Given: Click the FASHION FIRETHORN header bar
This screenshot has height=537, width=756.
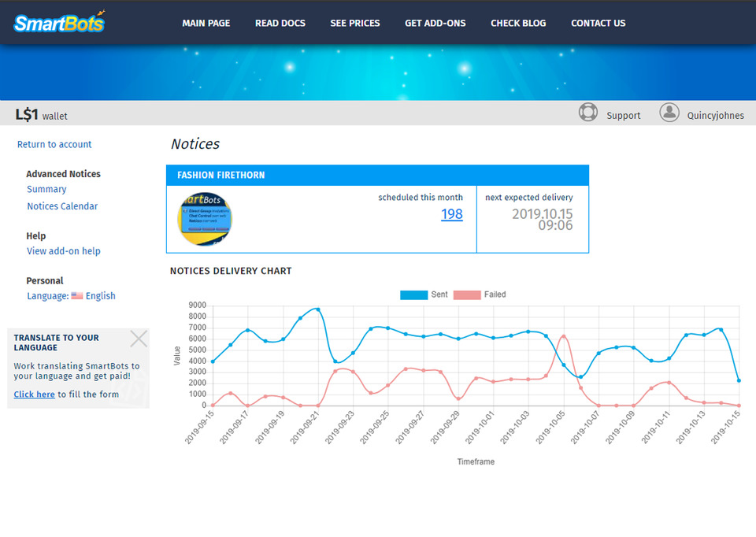Looking at the screenshot, I should [377, 175].
